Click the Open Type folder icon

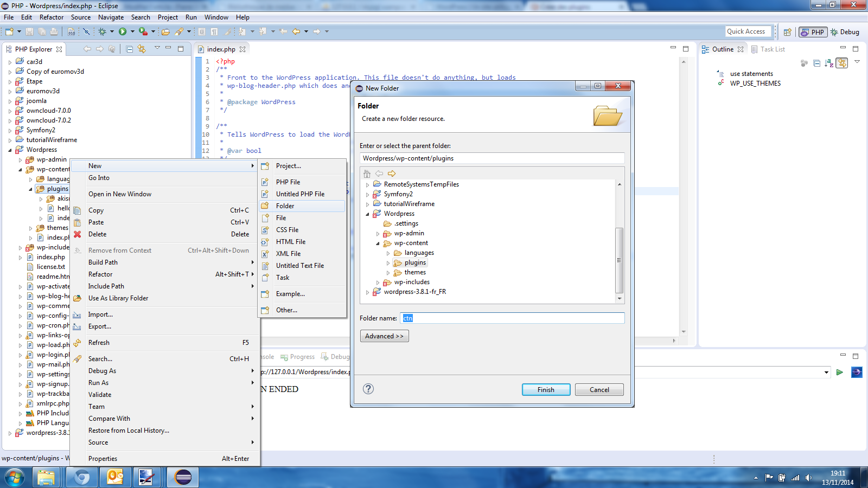coord(165,31)
